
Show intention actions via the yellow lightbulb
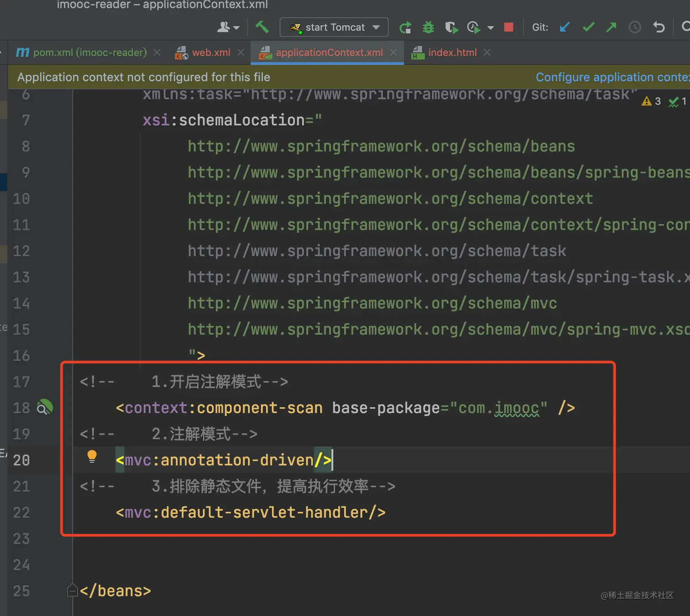click(92, 456)
